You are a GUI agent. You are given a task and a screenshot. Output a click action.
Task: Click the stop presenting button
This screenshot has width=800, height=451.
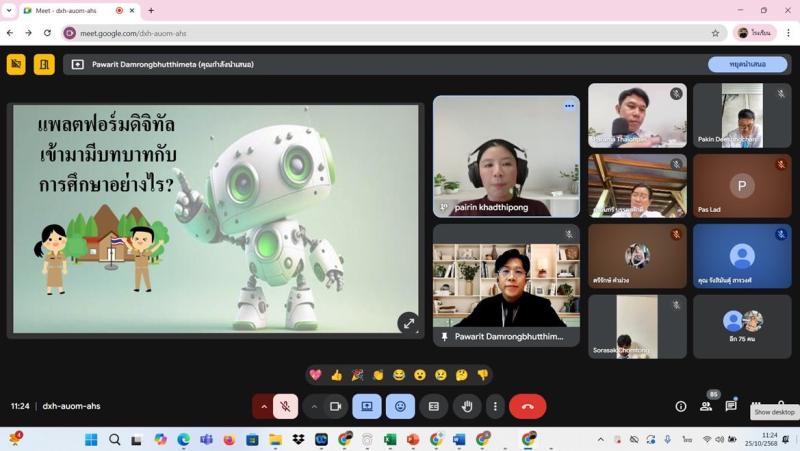(747, 64)
